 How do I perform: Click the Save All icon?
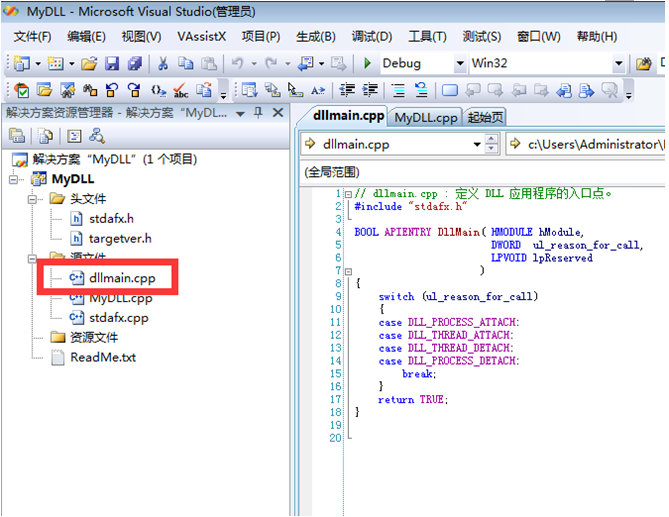tap(135, 64)
